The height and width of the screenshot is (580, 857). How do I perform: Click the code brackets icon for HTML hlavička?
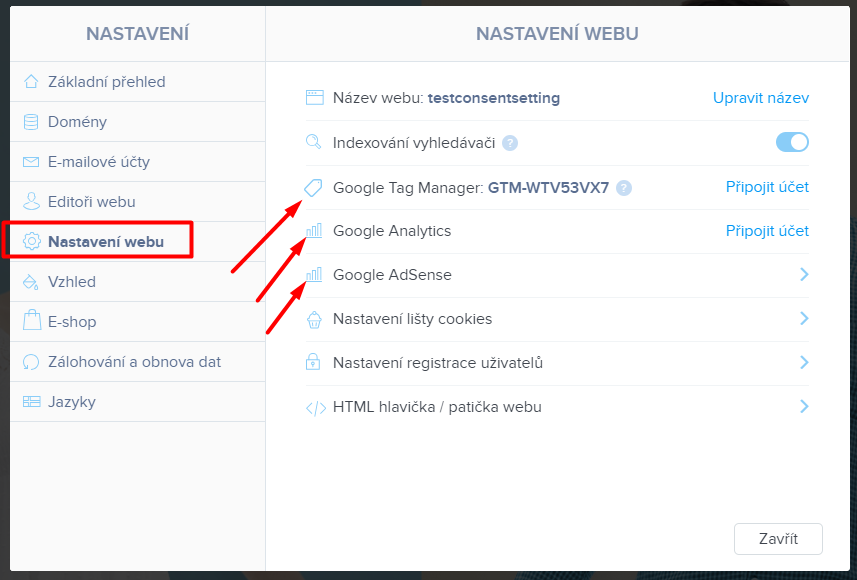point(316,408)
